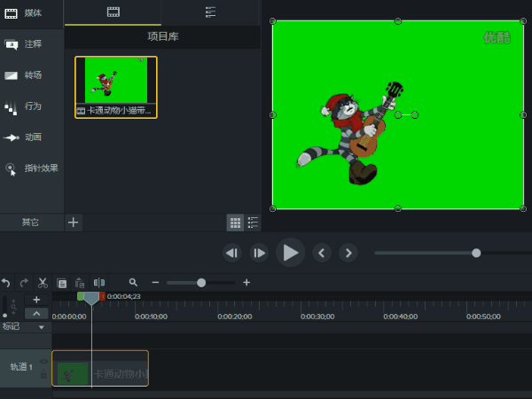Open the 行为 (Behaviors) sidebar tab
This screenshot has width=532, height=399.
point(31,106)
